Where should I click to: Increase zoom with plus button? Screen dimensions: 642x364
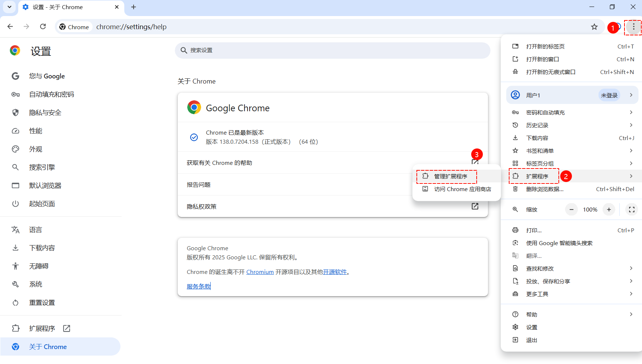coord(609,209)
